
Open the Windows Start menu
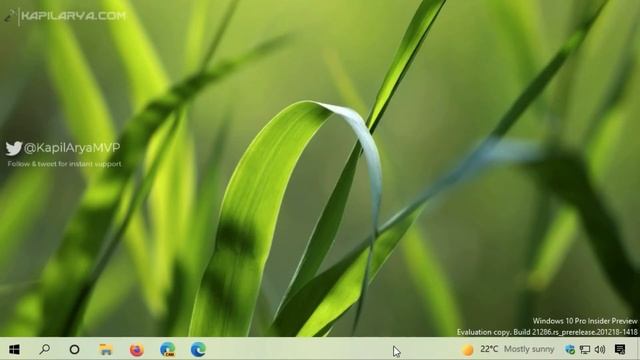14,349
